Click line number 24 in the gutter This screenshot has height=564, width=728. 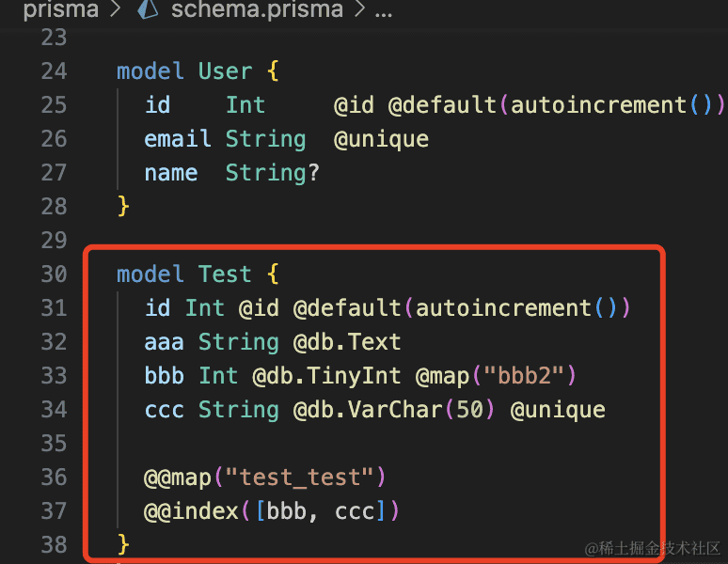pos(55,71)
